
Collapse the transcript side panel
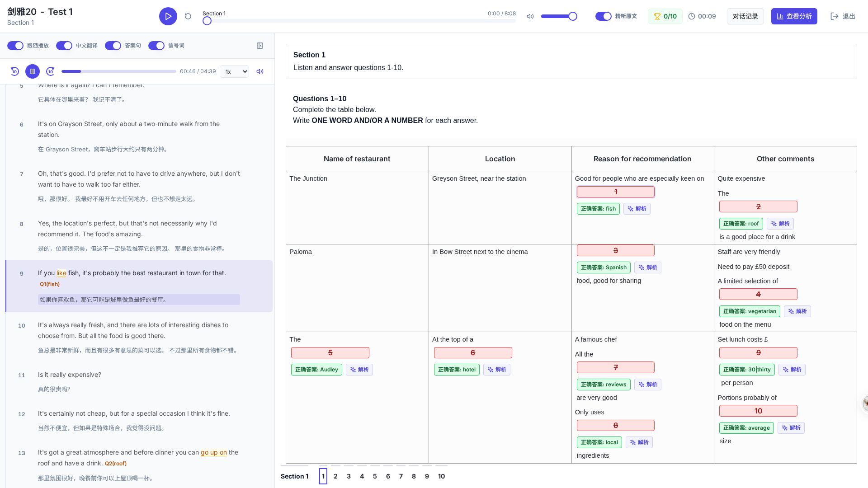260,46
